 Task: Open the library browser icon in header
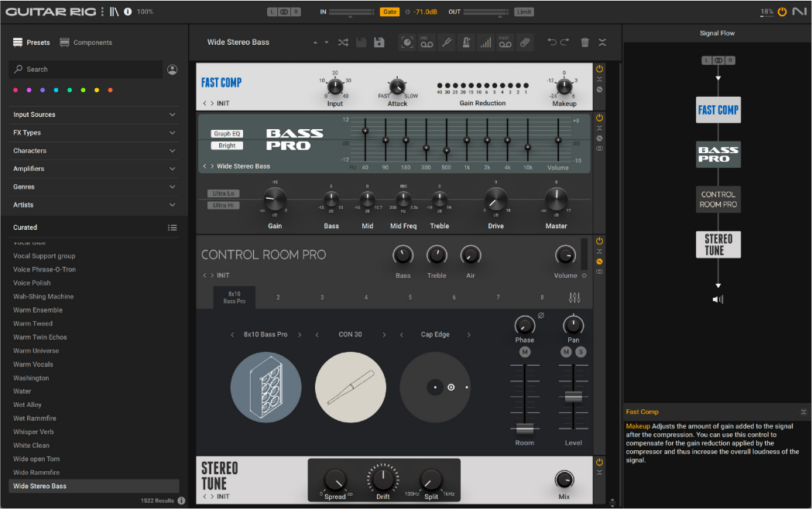[114, 12]
